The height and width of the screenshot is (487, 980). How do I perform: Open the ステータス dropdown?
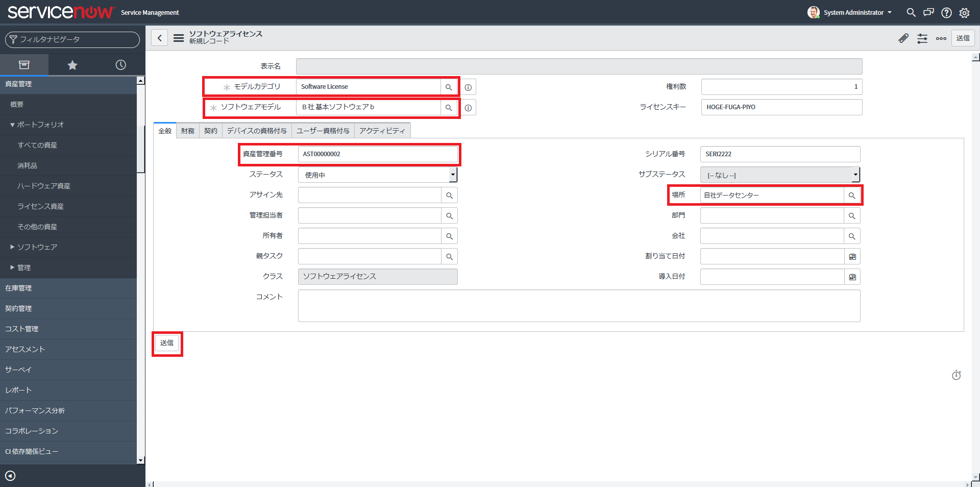pyautogui.click(x=378, y=175)
